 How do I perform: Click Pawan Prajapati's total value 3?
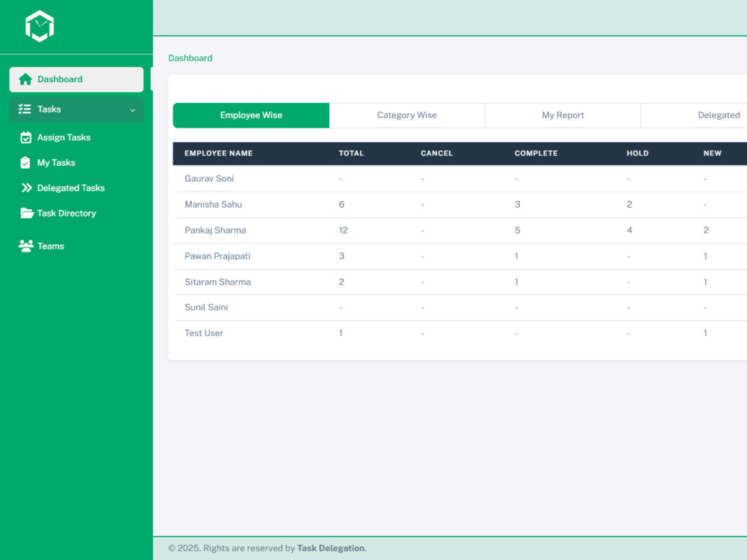tap(341, 256)
